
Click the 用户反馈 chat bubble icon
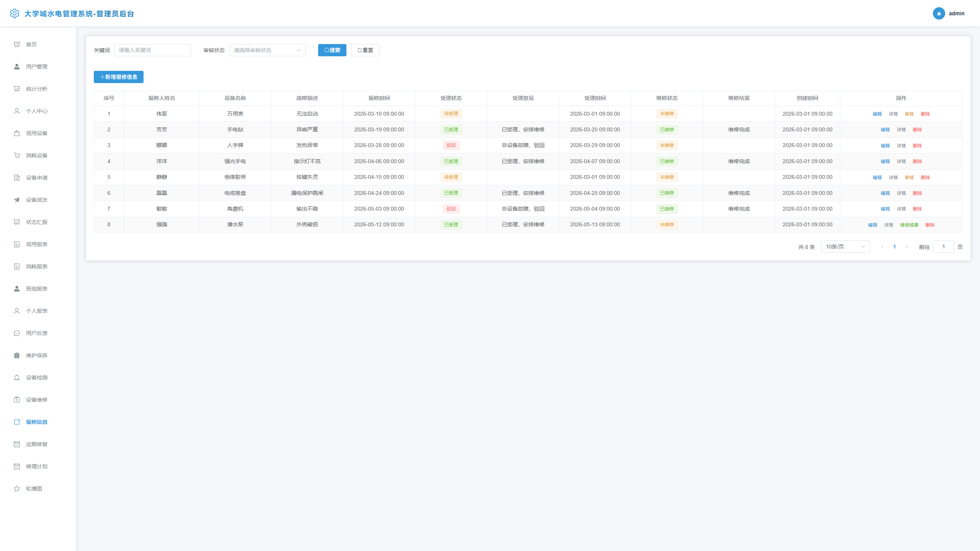[x=17, y=333]
